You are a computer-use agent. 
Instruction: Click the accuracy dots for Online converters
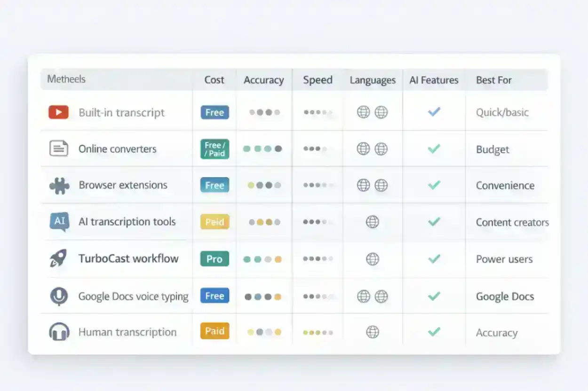click(262, 149)
